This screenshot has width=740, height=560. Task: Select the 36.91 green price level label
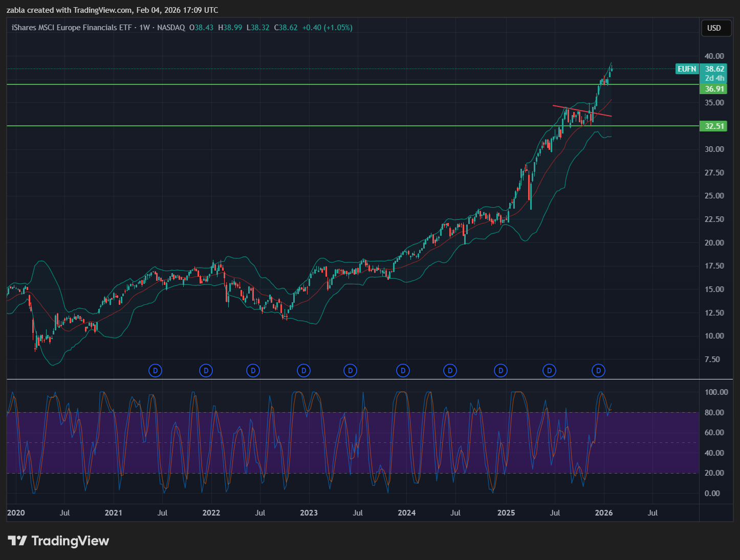coord(714,89)
